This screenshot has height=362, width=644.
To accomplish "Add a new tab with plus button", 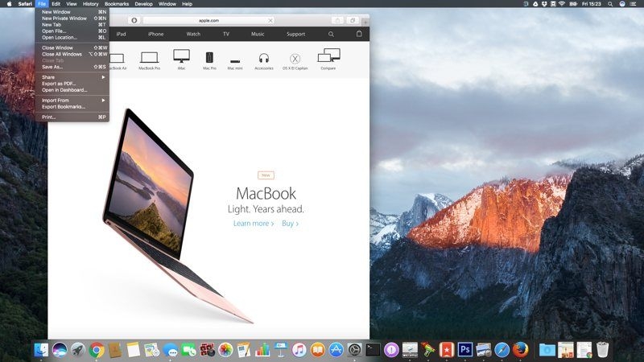I will [x=365, y=23].
